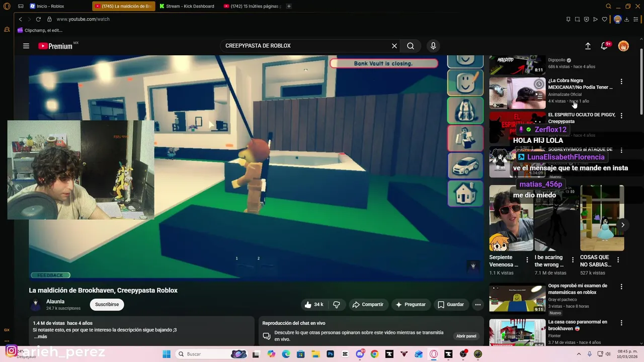Open Oops reprobé mi examen video title
This screenshot has height=362, width=644.
pyautogui.click(x=578, y=289)
